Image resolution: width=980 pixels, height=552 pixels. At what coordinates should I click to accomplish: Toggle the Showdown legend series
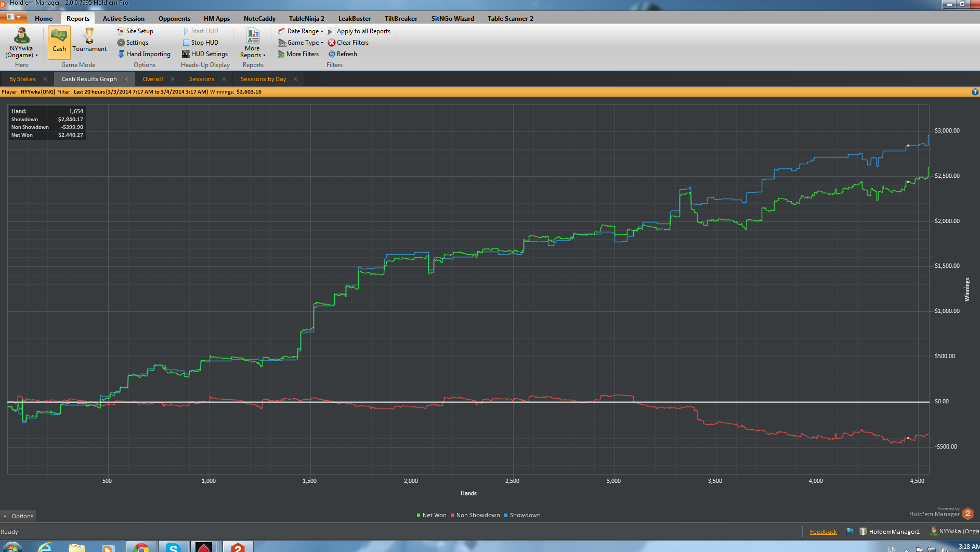tap(522, 515)
